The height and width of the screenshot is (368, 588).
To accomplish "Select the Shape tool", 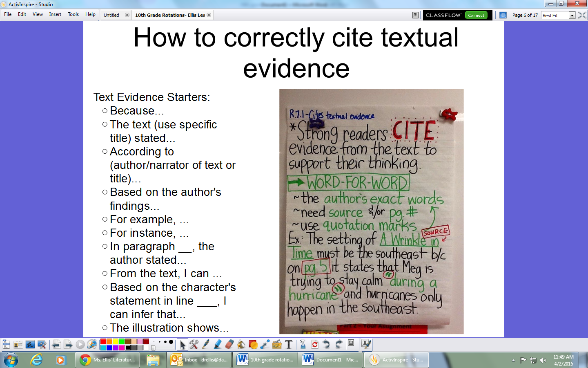I will pyautogui.click(x=253, y=345).
